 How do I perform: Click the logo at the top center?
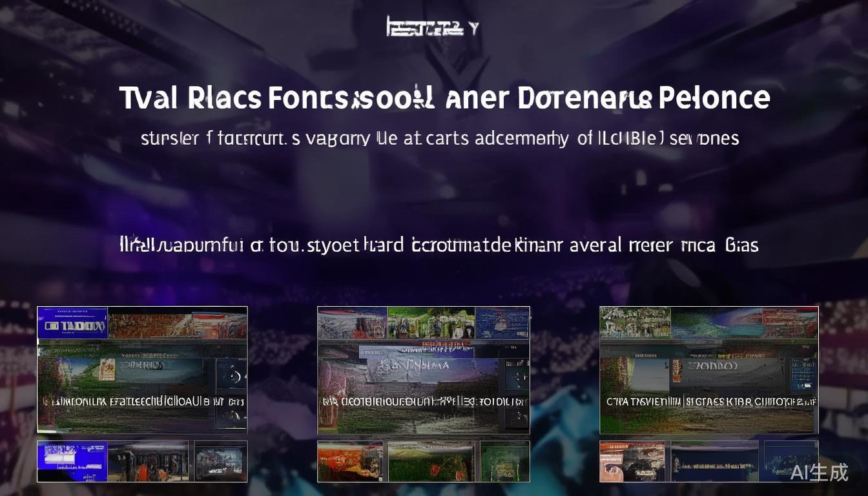tap(432, 27)
